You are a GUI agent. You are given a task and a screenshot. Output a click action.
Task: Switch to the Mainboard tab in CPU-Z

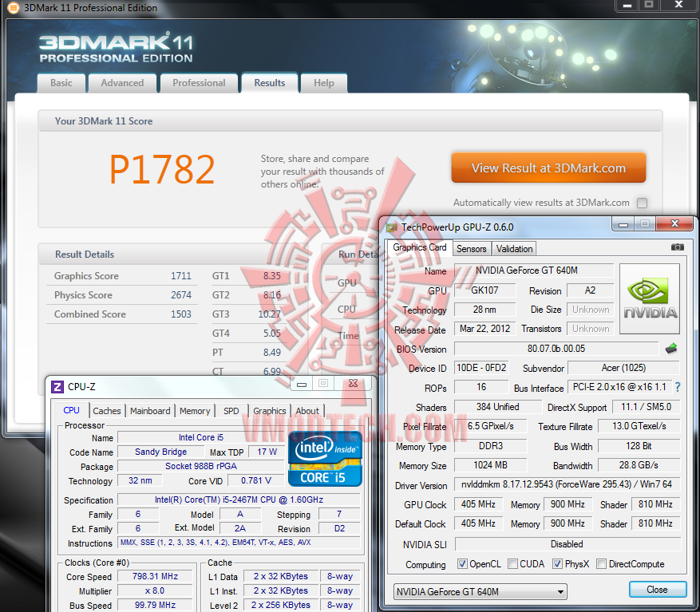(150, 411)
